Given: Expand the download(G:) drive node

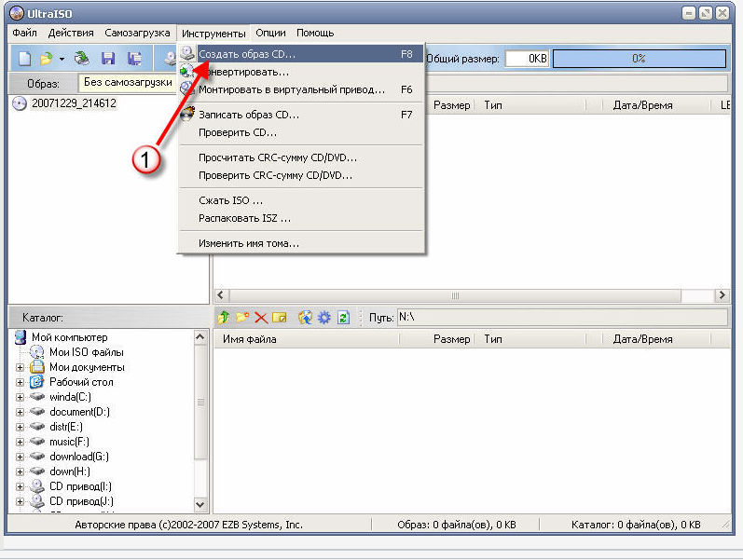Looking at the screenshot, I should pos(20,457).
